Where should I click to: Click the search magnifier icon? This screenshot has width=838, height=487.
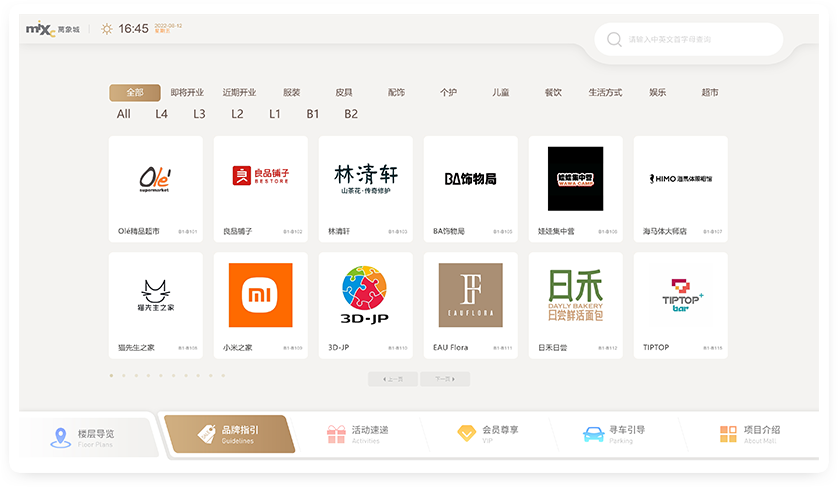[613, 40]
